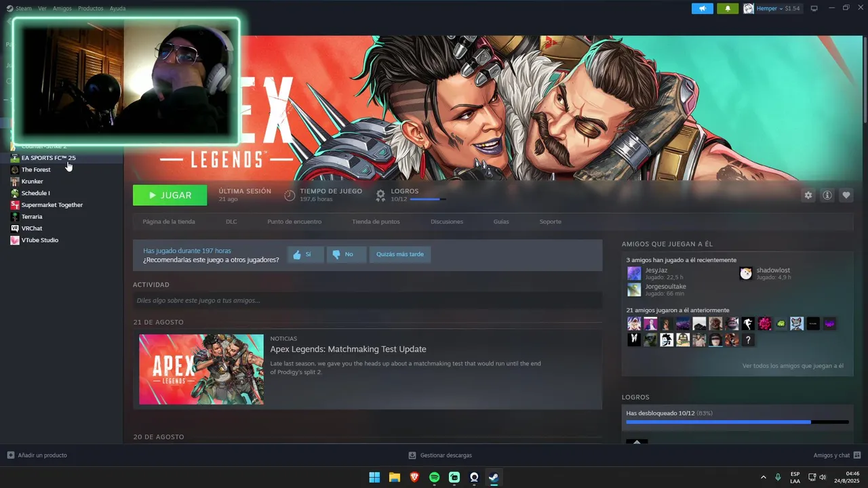Click the question mark friend avatar
Screen dimensions: 868x488
tap(748, 340)
